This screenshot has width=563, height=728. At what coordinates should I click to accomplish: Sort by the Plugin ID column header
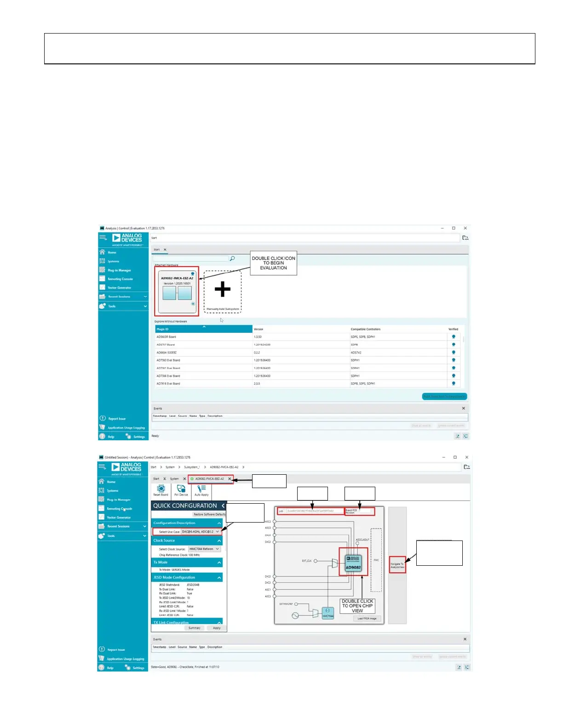(x=204, y=329)
